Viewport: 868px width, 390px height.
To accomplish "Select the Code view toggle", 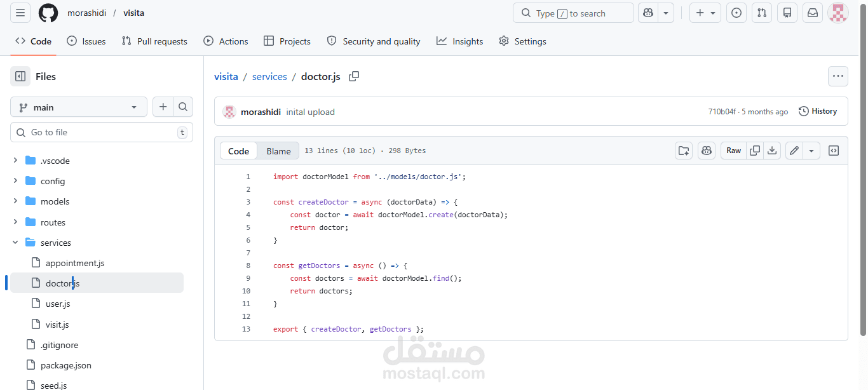I will pyautogui.click(x=238, y=151).
